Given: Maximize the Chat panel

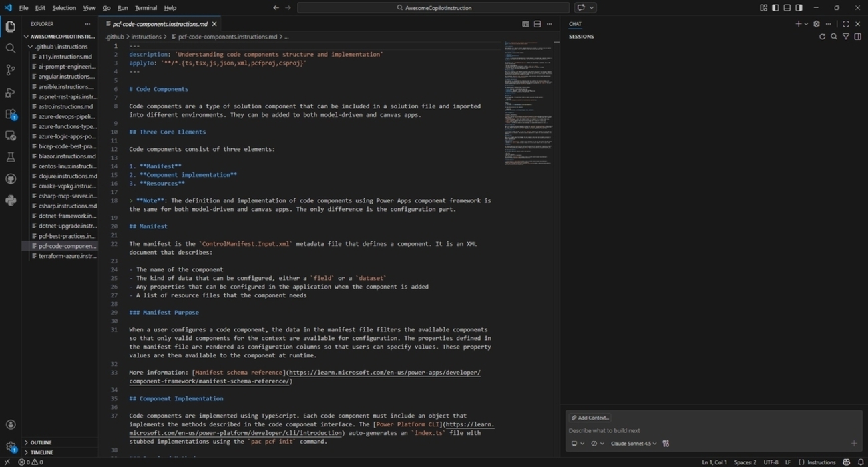Looking at the screenshot, I should (x=846, y=24).
